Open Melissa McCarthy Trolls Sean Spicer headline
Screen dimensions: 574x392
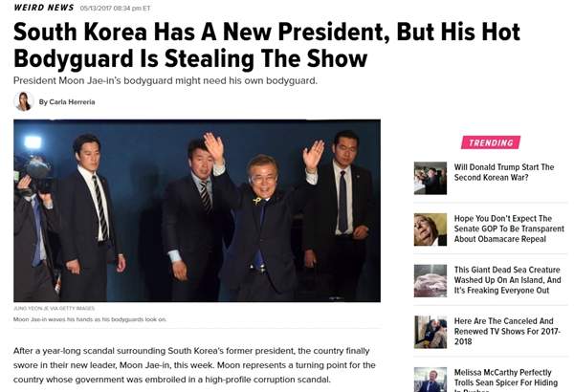(506, 380)
